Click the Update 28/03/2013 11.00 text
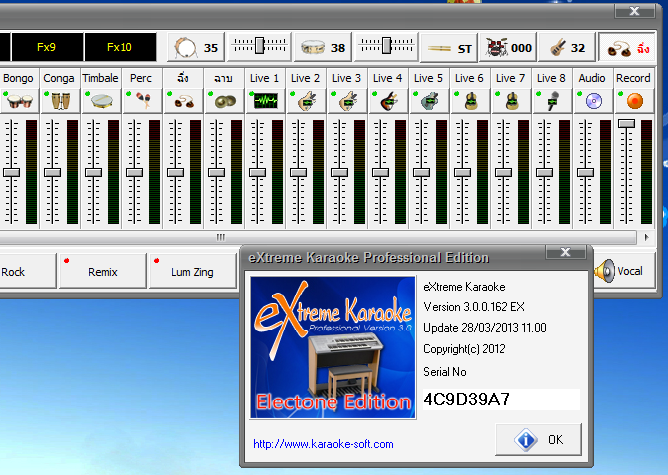This screenshot has width=668, height=475. tap(485, 328)
